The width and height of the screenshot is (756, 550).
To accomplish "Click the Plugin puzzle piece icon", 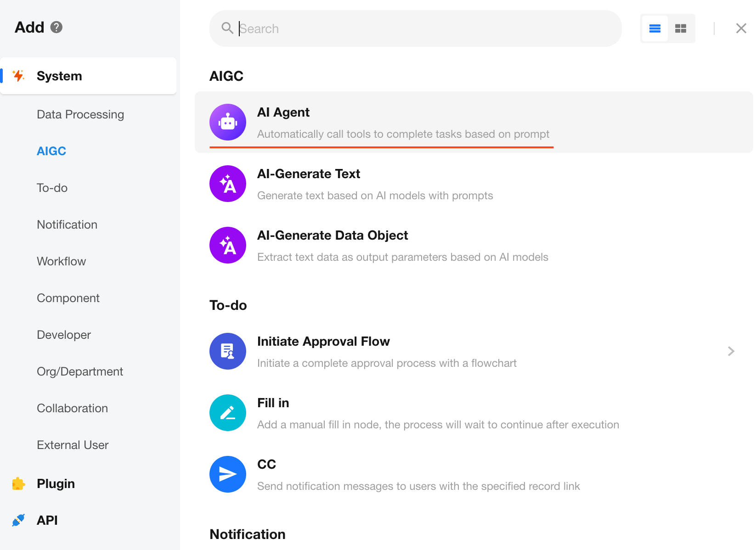I will pos(18,483).
